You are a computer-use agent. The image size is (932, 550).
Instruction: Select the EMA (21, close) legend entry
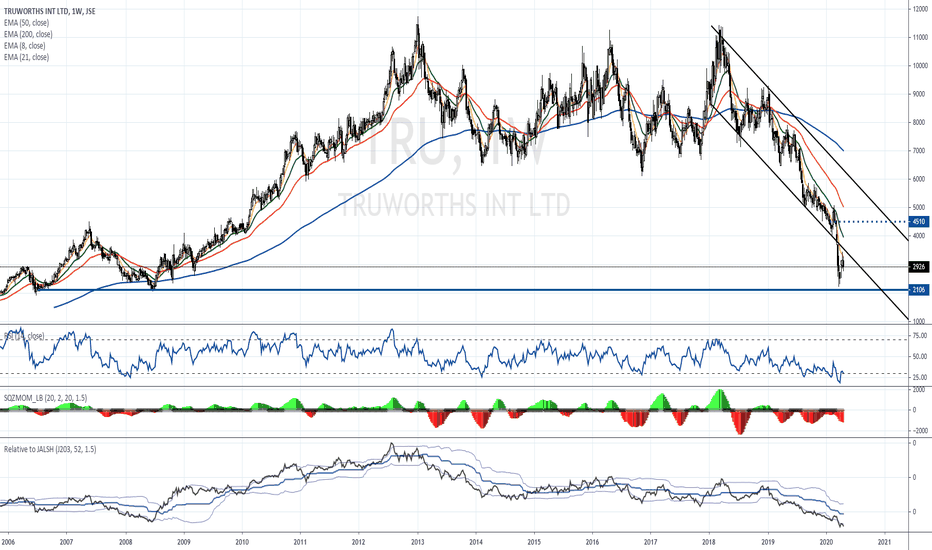pyautogui.click(x=27, y=57)
